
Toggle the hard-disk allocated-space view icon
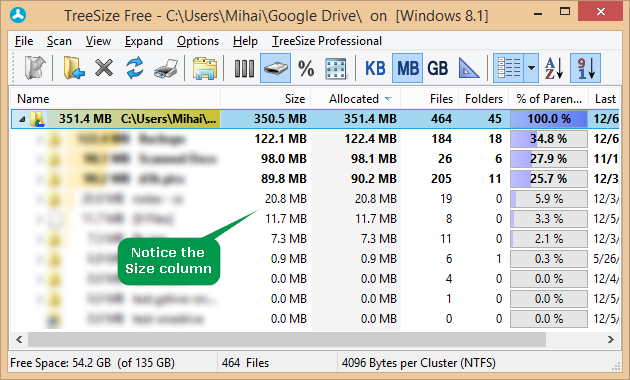(x=275, y=68)
